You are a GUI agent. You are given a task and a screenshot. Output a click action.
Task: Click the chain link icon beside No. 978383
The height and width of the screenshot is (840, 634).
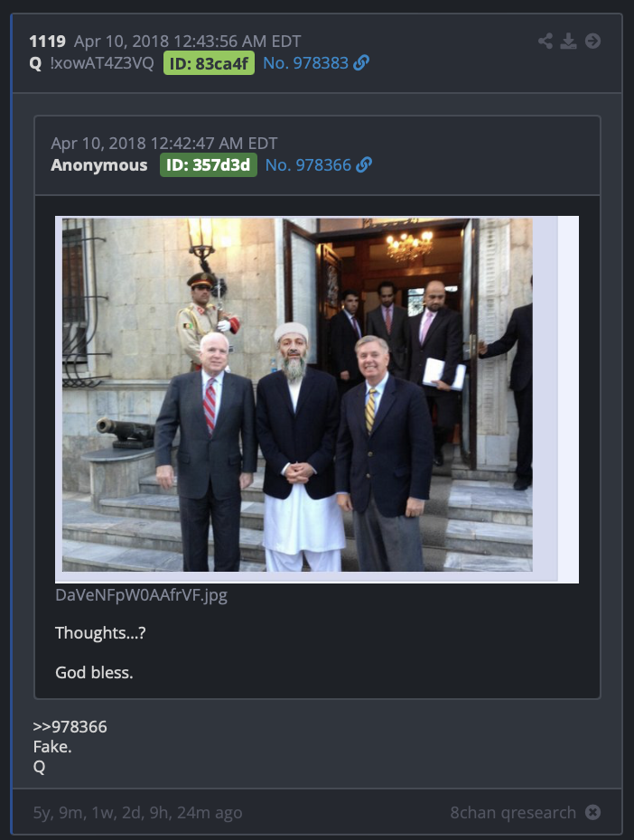(x=361, y=62)
